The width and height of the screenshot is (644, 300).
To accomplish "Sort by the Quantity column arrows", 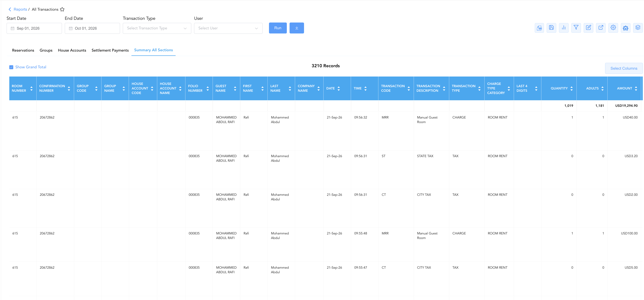I will click(x=571, y=88).
